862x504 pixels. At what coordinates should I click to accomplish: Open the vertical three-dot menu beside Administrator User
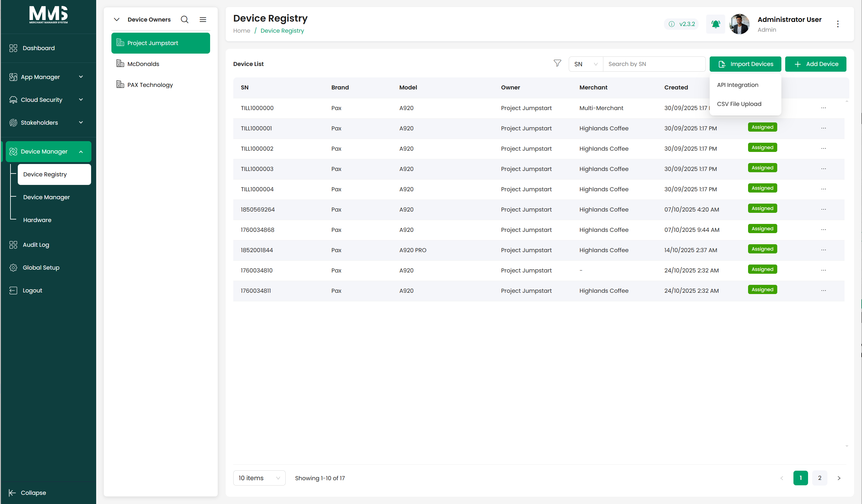click(838, 24)
